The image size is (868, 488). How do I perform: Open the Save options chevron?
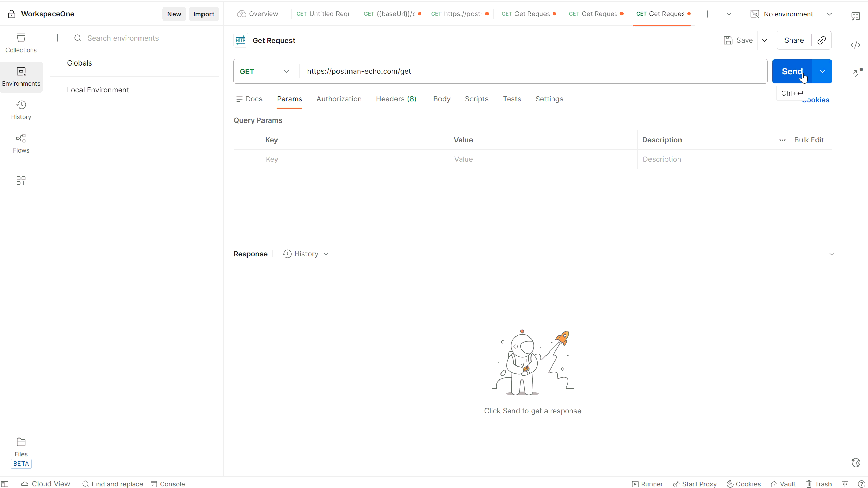(765, 40)
